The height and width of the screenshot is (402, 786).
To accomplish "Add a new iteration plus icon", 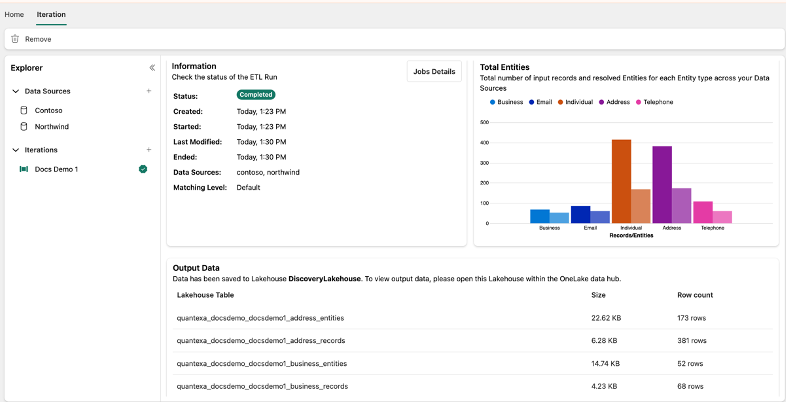I will pyautogui.click(x=148, y=150).
